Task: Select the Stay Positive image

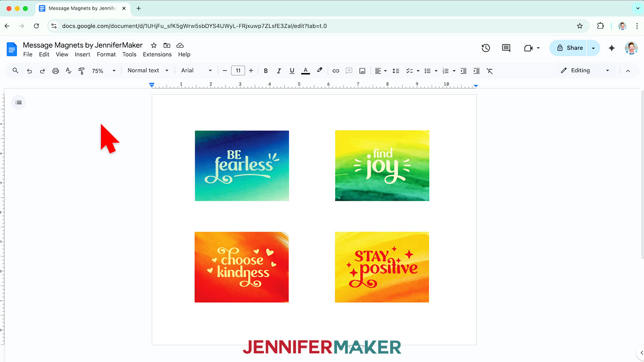Action: click(382, 267)
